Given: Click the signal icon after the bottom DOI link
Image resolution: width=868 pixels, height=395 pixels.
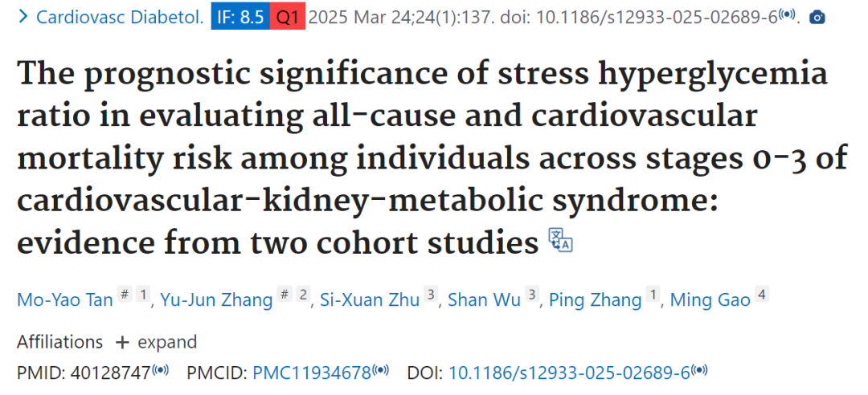Looking at the screenshot, I should tap(699, 369).
